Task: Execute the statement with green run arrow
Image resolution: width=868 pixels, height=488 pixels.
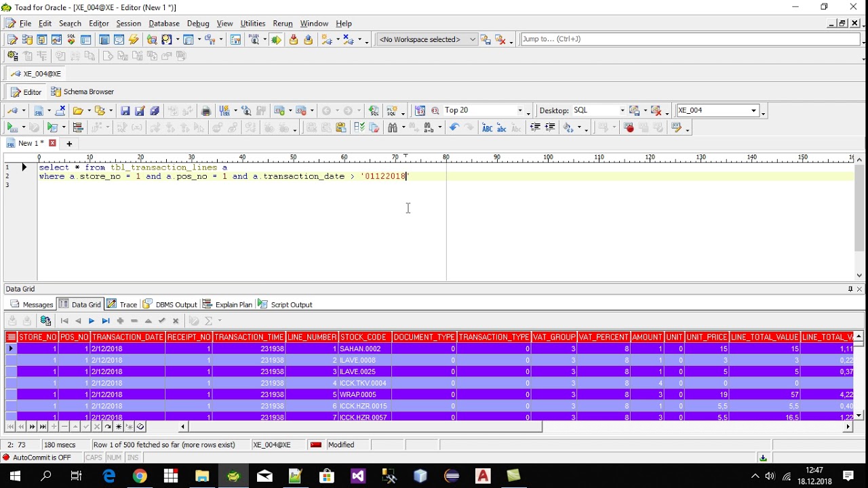Action: pos(12,127)
